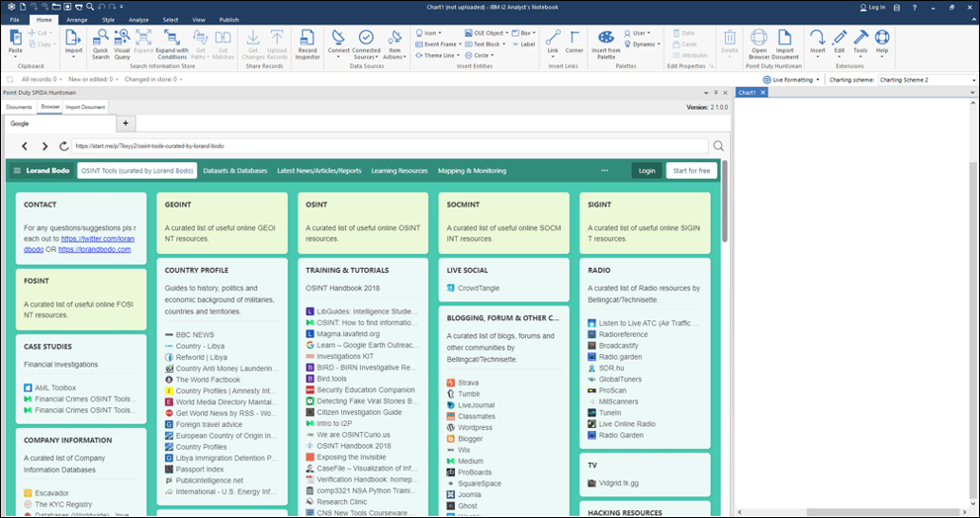Screen dimensions: 980x518
Task: Open the Edit extensions tool
Action: (x=840, y=42)
